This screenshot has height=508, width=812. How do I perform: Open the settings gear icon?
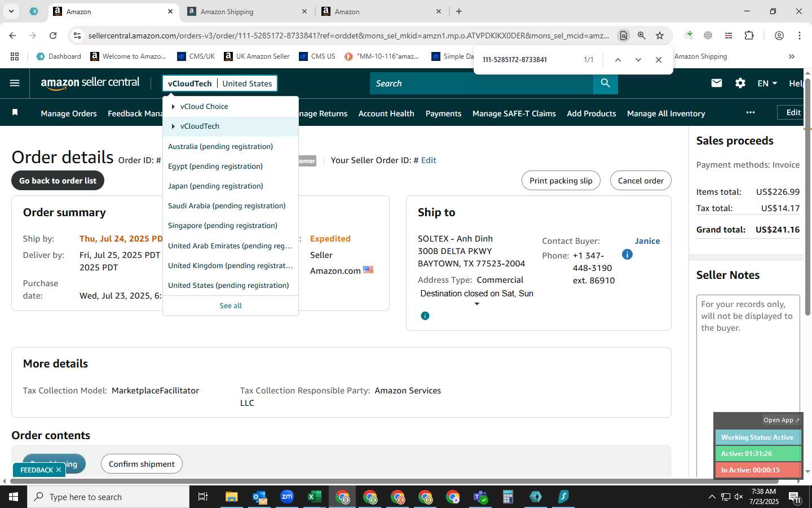(740, 83)
